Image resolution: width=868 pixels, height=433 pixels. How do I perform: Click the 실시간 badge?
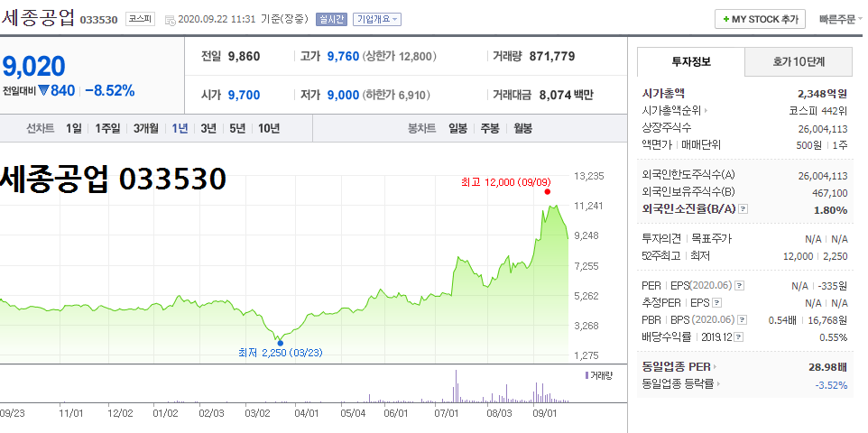(331, 19)
